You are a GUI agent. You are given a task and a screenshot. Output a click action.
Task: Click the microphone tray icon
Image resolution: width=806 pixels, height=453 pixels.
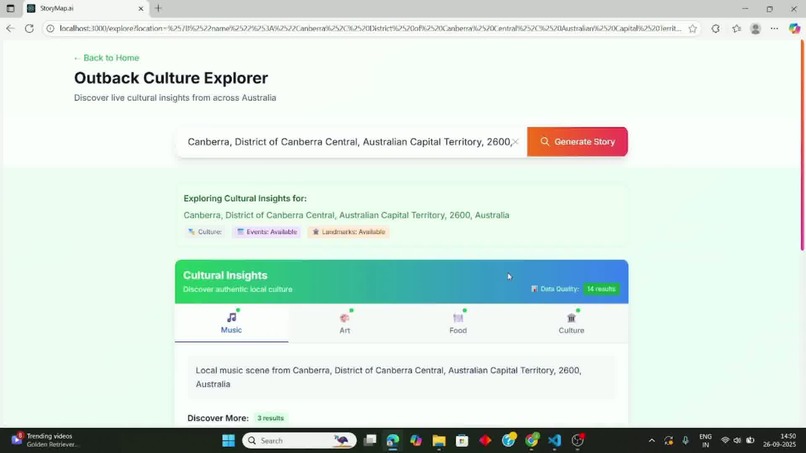pyautogui.click(x=685, y=441)
